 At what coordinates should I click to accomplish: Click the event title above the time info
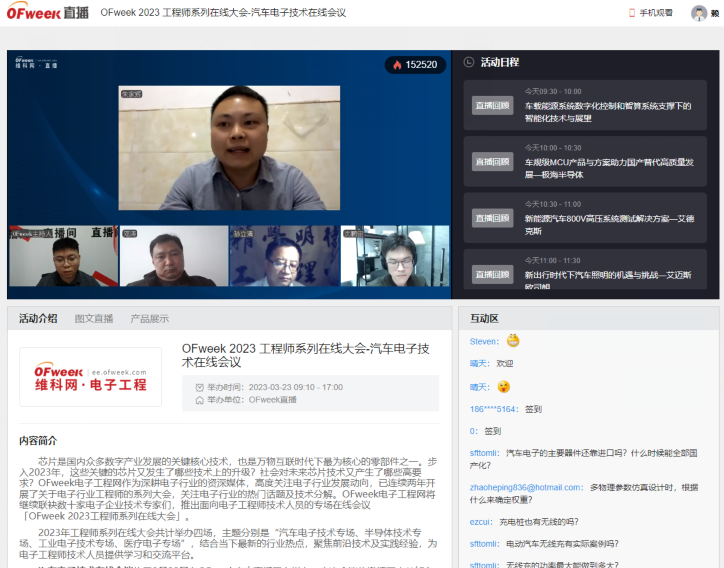306,355
